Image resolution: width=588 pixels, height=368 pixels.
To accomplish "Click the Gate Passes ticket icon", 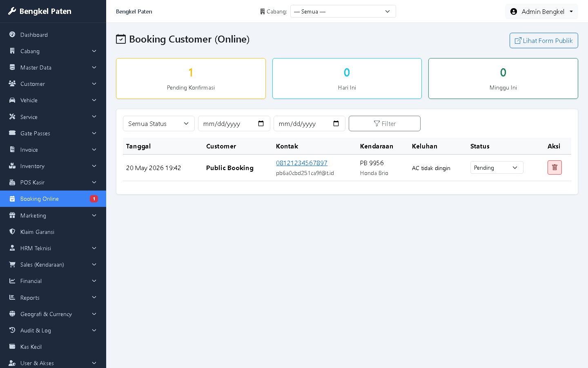I will (12, 133).
